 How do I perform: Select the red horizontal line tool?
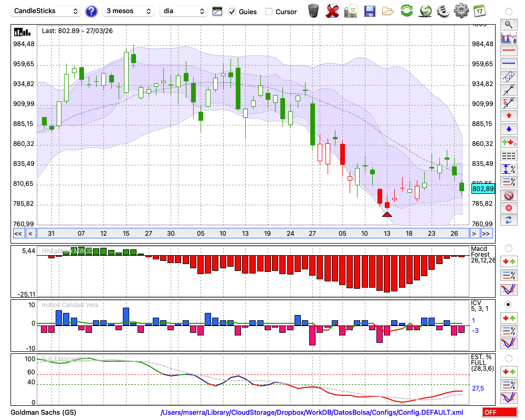(508, 51)
